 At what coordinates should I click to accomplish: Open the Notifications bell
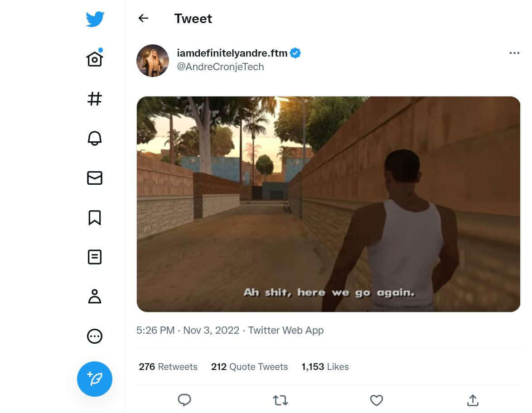coord(95,138)
